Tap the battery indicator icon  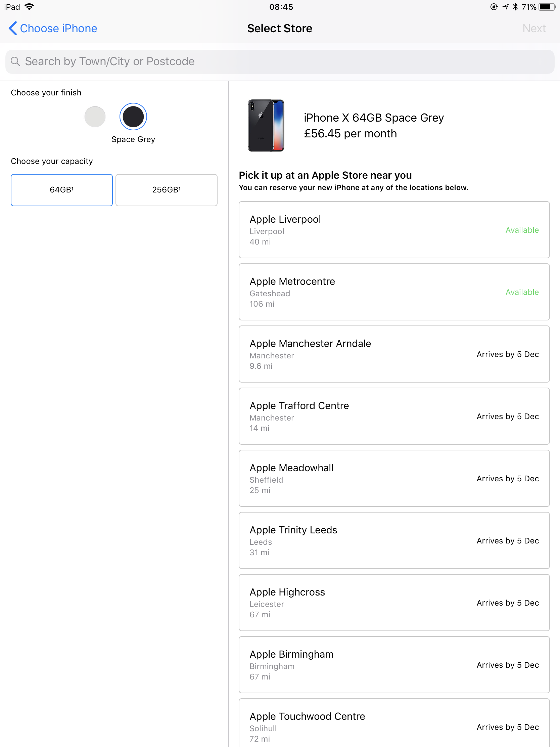tap(547, 7)
